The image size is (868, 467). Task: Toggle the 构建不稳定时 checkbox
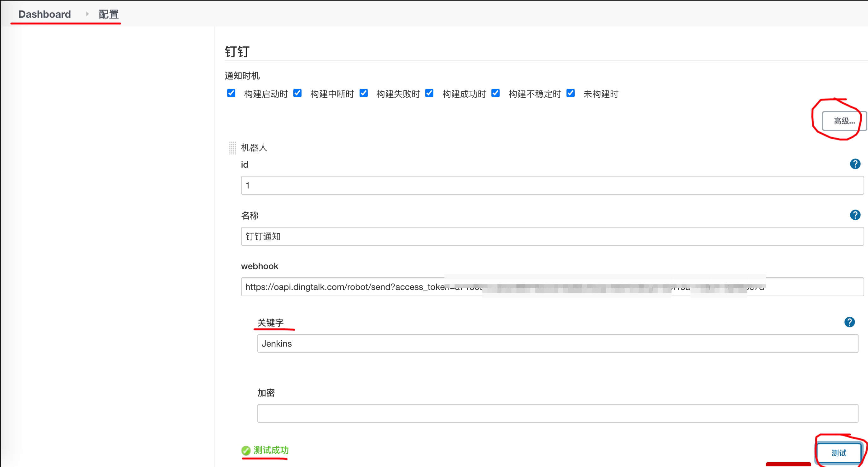(495, 93)
